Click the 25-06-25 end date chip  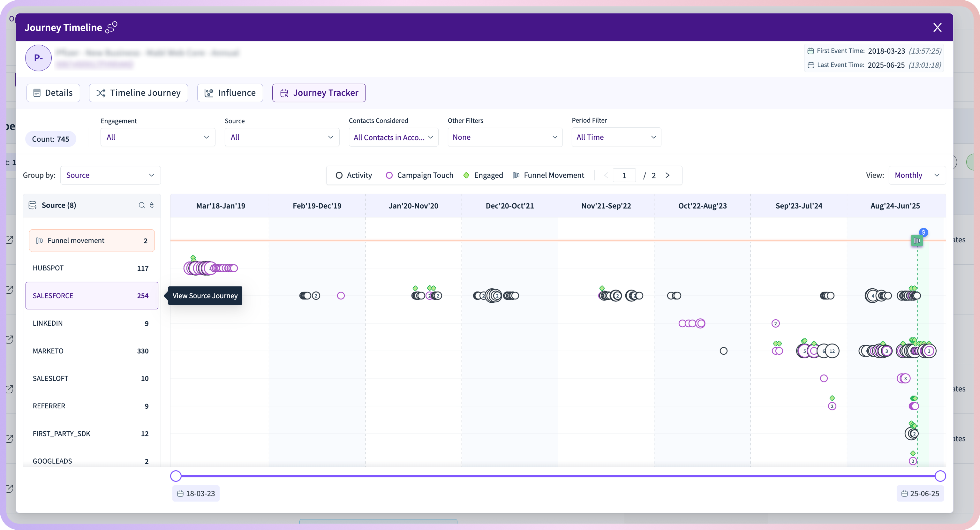coord(920,494)
